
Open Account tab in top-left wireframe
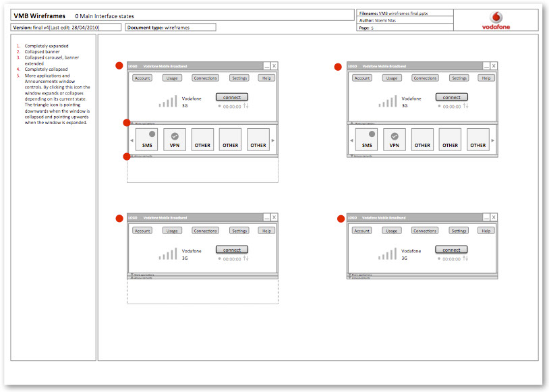[142, 78]
